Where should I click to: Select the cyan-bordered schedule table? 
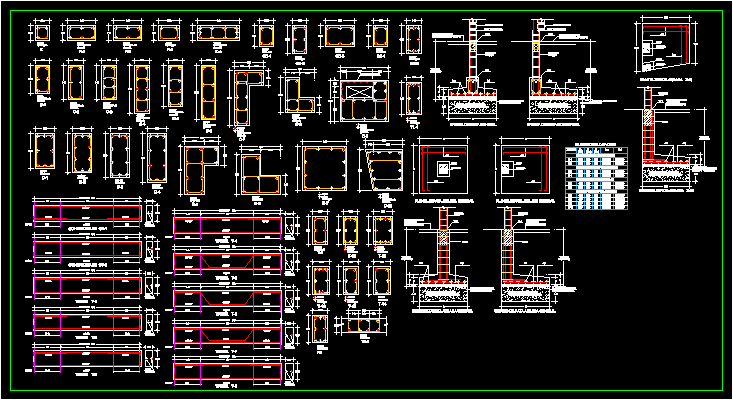596,178
